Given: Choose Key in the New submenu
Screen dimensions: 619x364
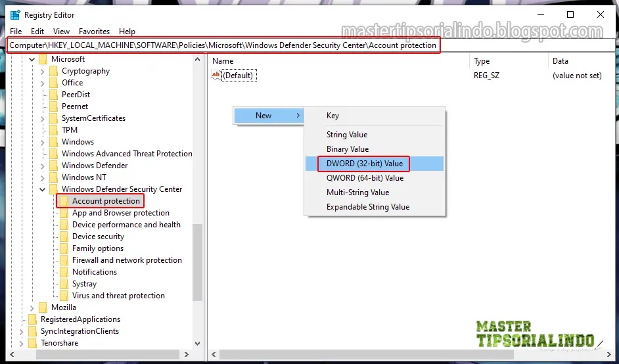Looking at the screenshot, I should click(375, 116).
